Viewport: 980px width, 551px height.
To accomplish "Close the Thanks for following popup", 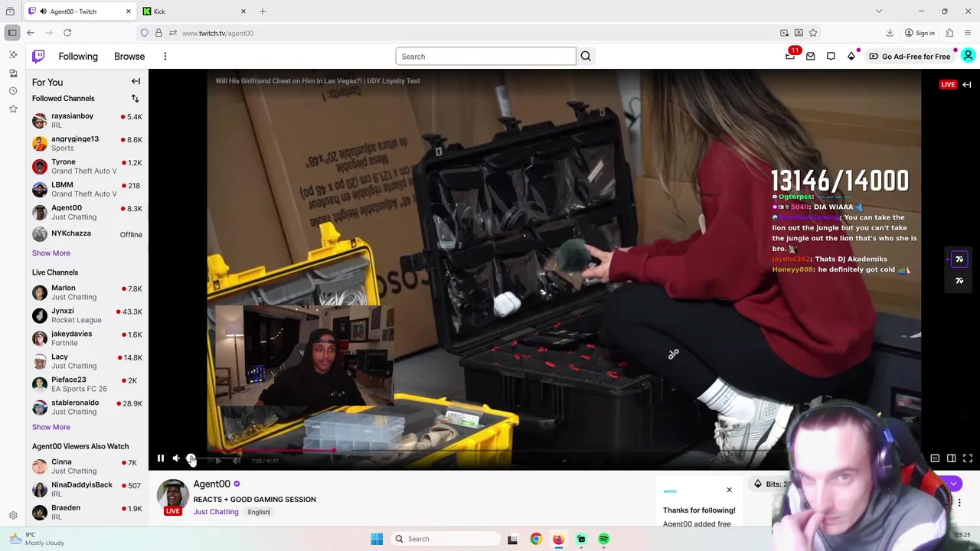I will [729, 490].
